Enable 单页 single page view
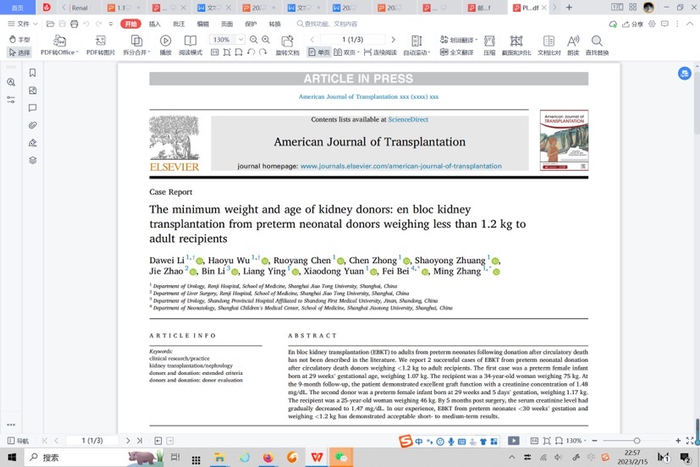 click(x=319, y=52)
